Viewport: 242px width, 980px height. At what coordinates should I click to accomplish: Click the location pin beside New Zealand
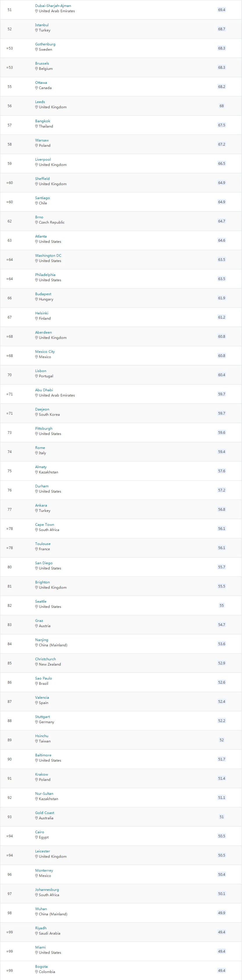click(x=37, y=664)
